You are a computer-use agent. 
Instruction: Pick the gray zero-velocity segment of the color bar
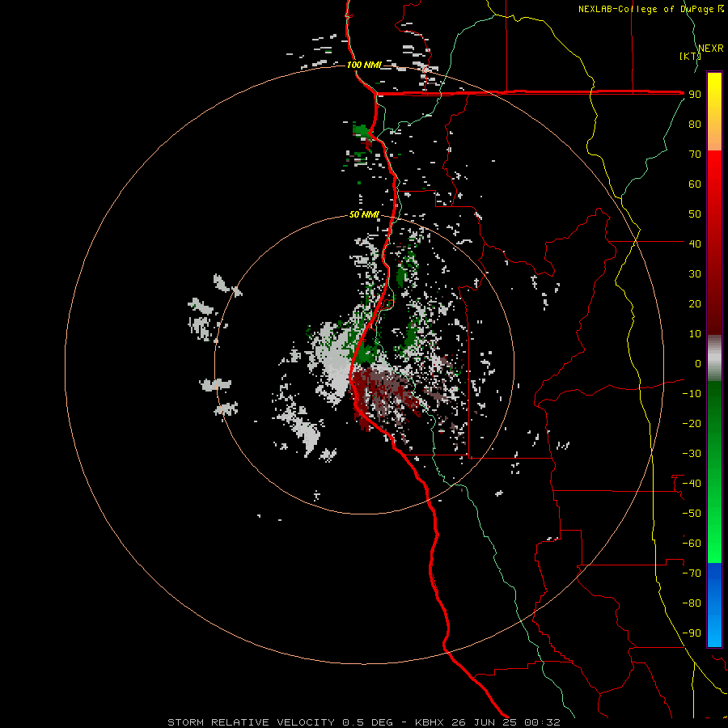(x=714, y=358)
